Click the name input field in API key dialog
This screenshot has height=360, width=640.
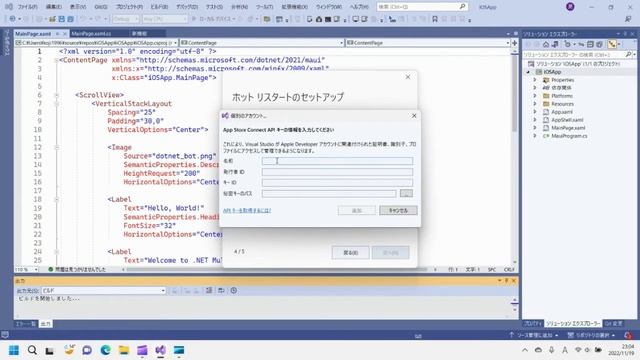pos(337,161)
